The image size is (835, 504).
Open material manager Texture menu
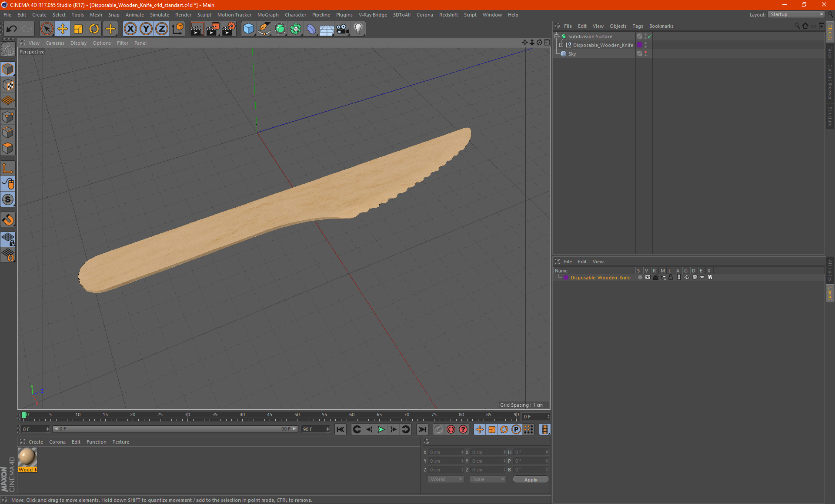pos(120,442)
